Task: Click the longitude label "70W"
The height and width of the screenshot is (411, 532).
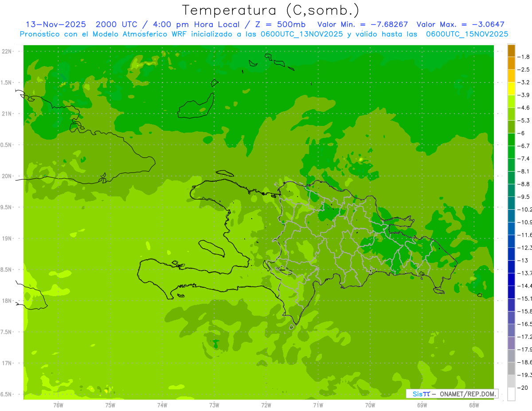Action: tap(370, 404)
